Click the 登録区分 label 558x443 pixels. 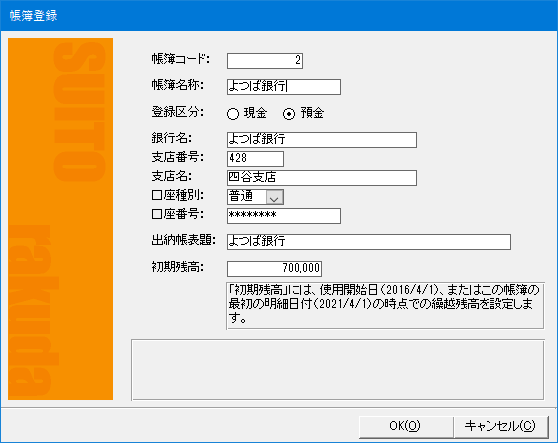(x=178, y=112)
